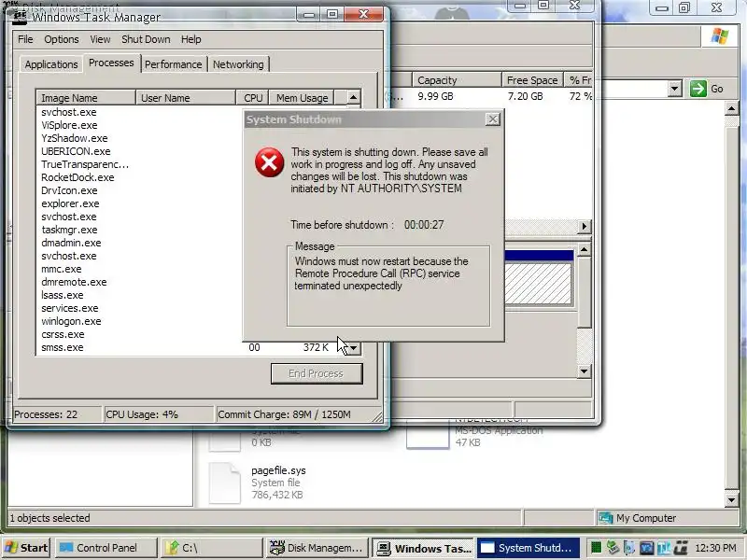This screenshot has width=747, height=560.
Task: Click explorer window scroll up arrow
Action: click(732, 109)
